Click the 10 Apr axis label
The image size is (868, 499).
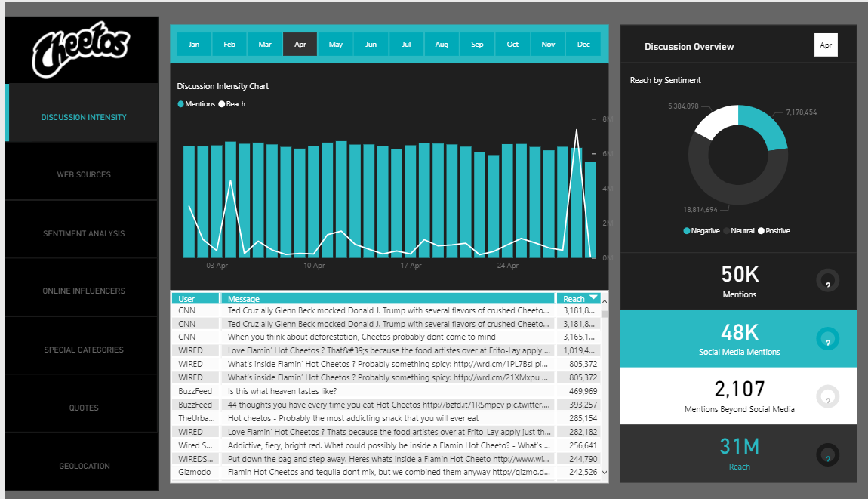(x=314, y=266)
